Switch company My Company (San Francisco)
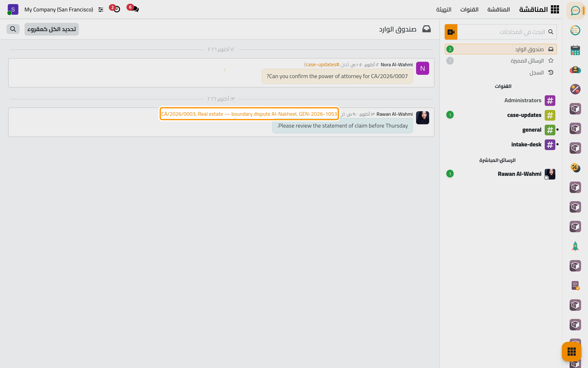Screen dimensions: 588x368 click(x=59, y=10)
